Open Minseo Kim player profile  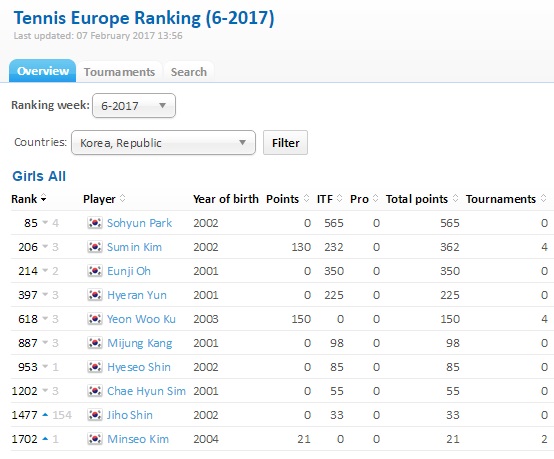(138, 439)
